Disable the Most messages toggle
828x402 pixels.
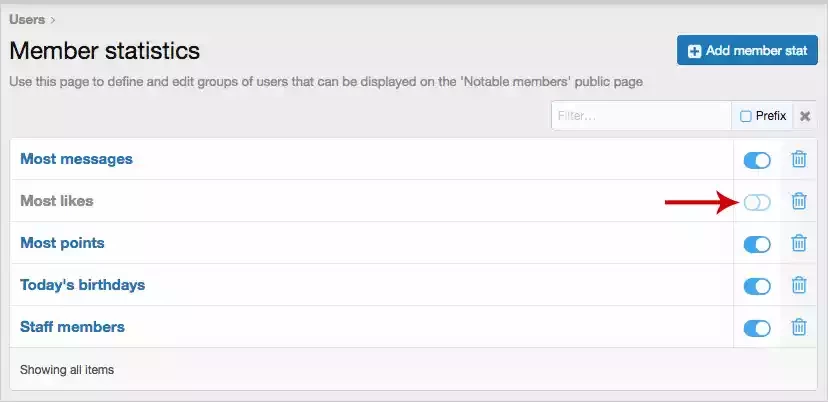757,160
